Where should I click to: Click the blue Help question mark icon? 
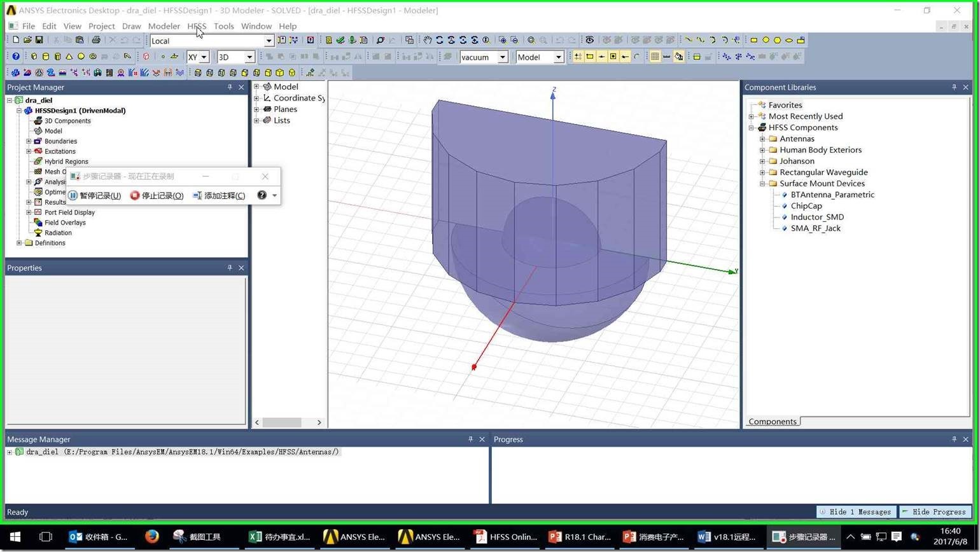click(x=16, y=57)
